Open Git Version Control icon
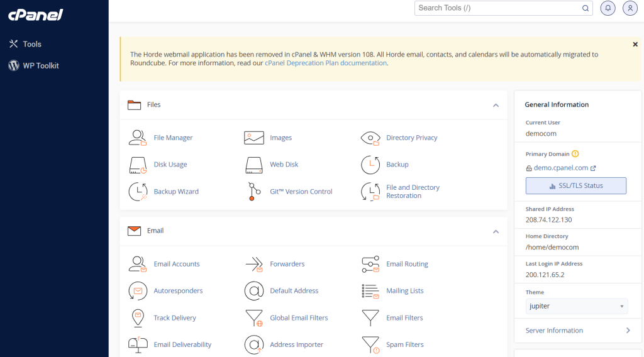 point(254,192)
